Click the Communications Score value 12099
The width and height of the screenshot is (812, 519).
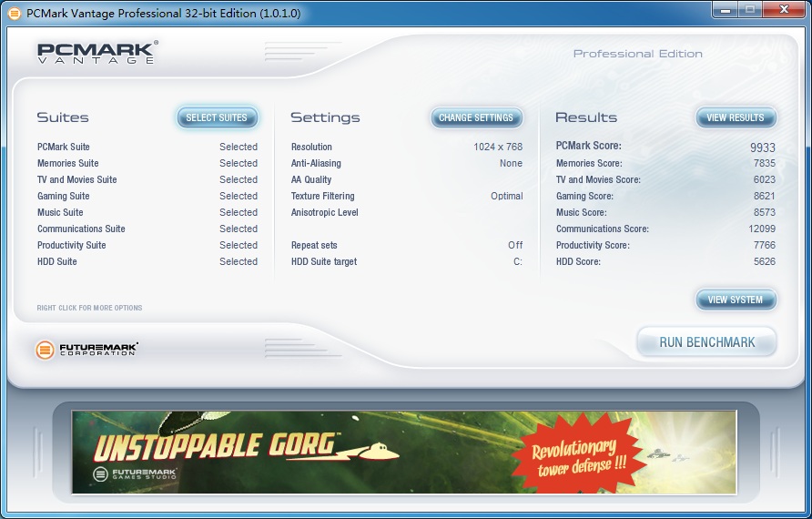(x=762, y=229)
